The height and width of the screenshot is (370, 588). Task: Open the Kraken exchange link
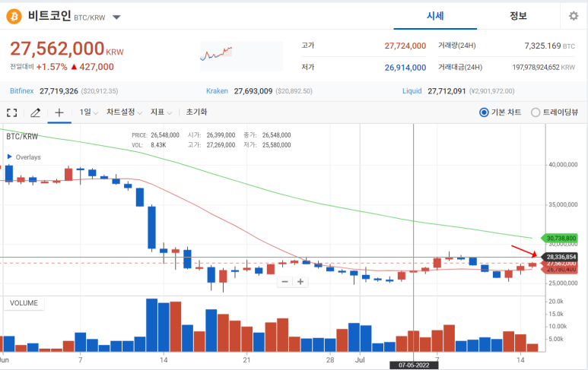point(217,91)
